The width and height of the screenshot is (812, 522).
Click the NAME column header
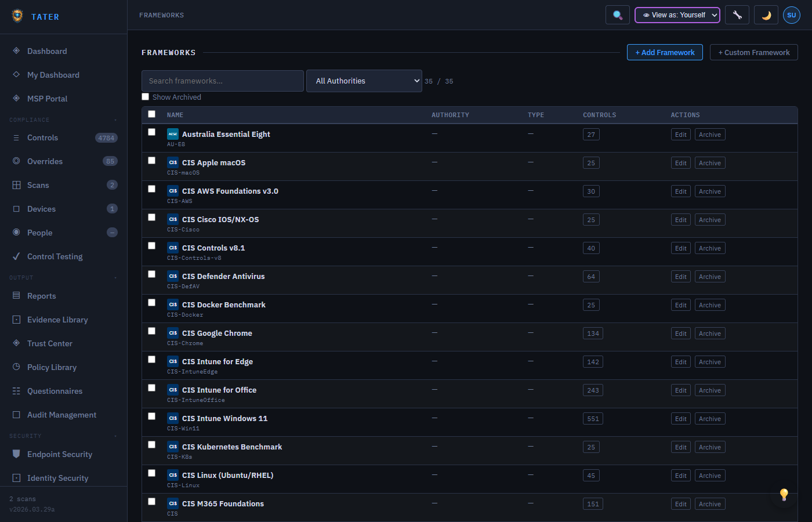[175, 115]
